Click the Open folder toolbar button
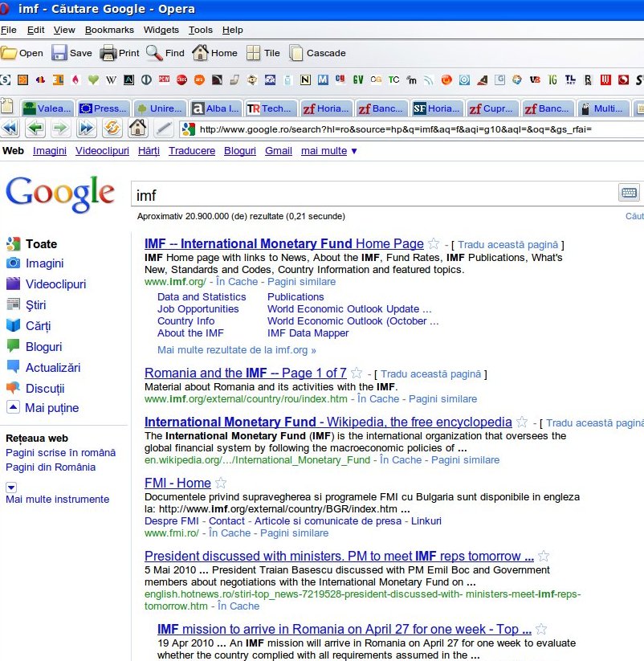Image resolution: width=644 pixels, height=661 pixels. (x=22, y=53)
